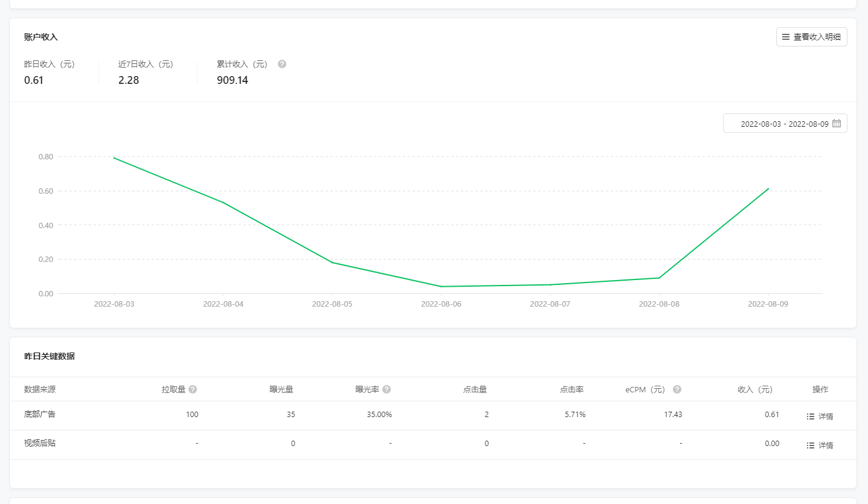Click the 2022-08-07 x-axis date label
This screenshot has width=868, height=504.
[x=550, y=304]
